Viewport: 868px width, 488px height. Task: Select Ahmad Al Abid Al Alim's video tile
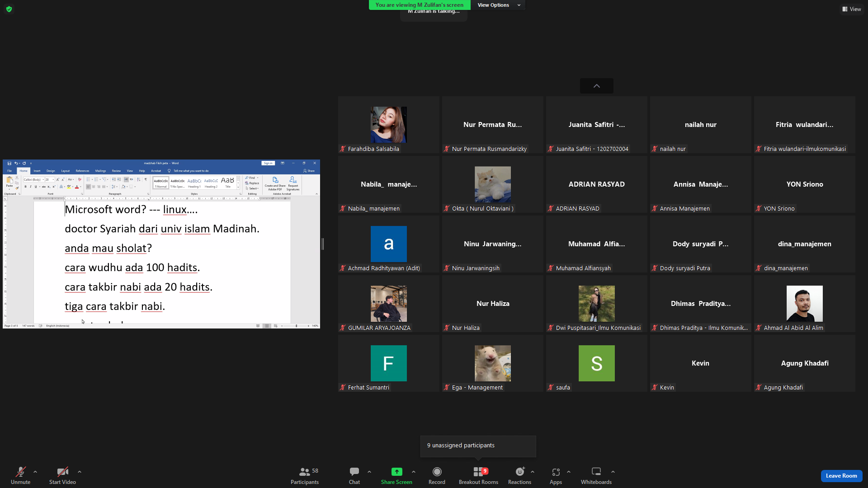(x=805, y=304)
